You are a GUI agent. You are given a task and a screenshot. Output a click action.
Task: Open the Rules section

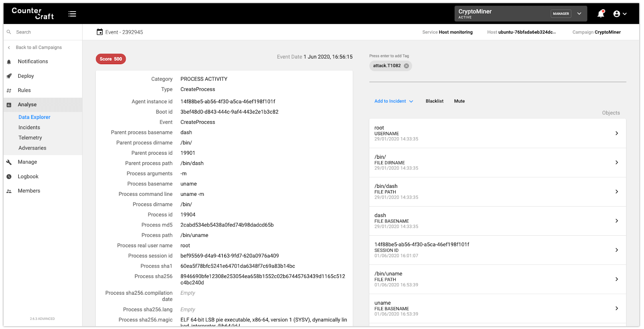(x=24, y=90)
